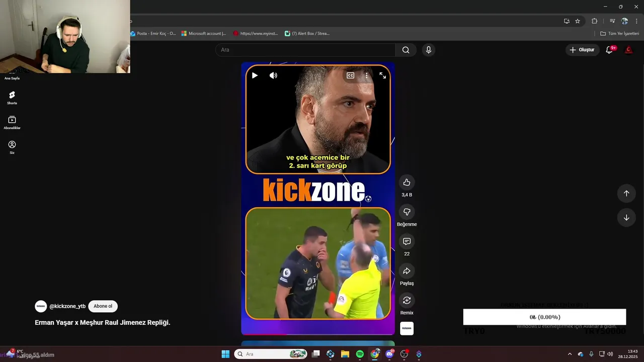
Task: Open the Posta - Emir Koç bookmark
Action: 153,34
